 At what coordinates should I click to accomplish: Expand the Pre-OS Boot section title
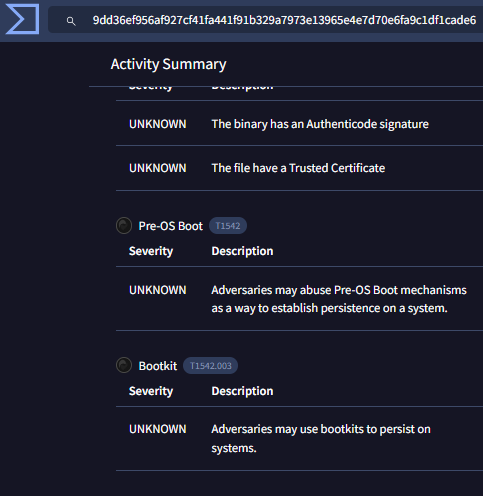click(x=170, y=226)
